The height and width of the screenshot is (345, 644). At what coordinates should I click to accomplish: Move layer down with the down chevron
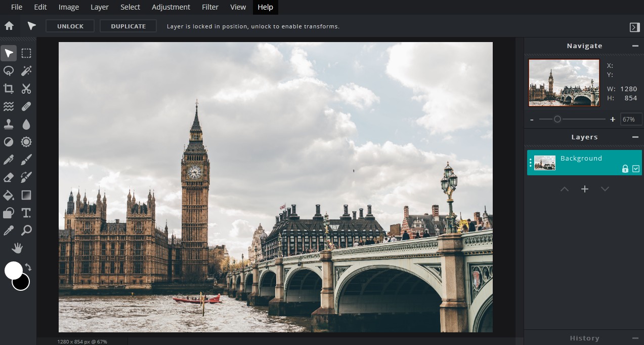[605, 189]
